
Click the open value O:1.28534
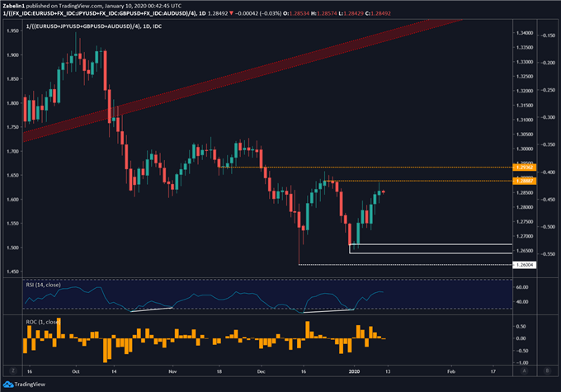296,13
